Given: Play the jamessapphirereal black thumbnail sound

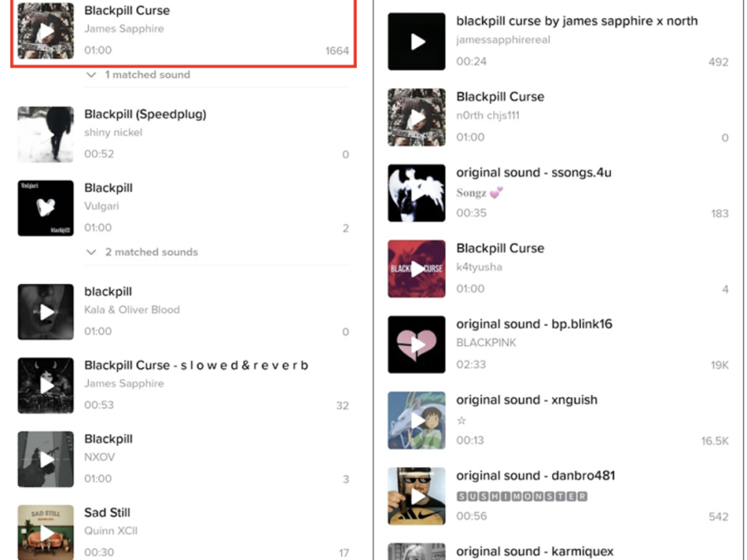Looking at the screenshot, I should 417,41.
